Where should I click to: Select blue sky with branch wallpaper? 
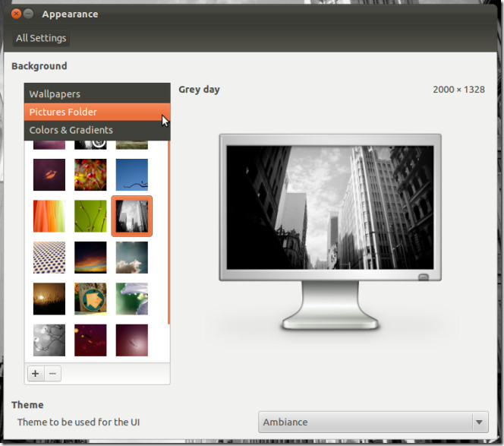(x=132, y=175)
